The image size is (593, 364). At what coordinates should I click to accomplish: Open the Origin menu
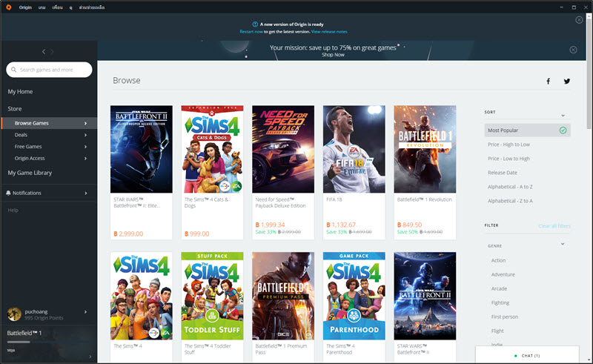(x=25, y=7)
